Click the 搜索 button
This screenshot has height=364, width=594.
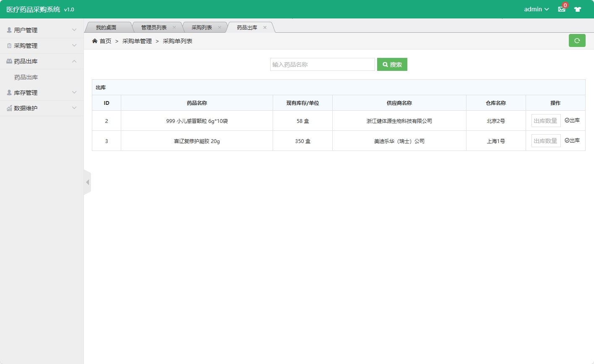point(392,65)
